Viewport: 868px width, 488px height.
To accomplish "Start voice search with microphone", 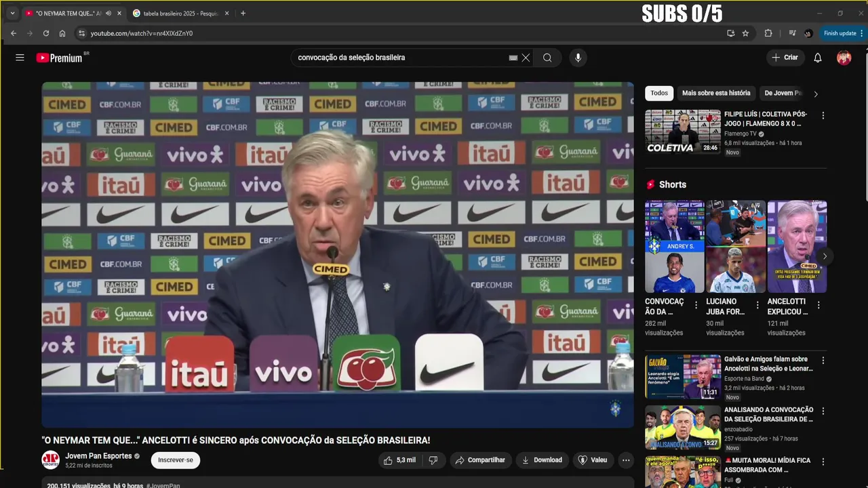I will point(578,58).
